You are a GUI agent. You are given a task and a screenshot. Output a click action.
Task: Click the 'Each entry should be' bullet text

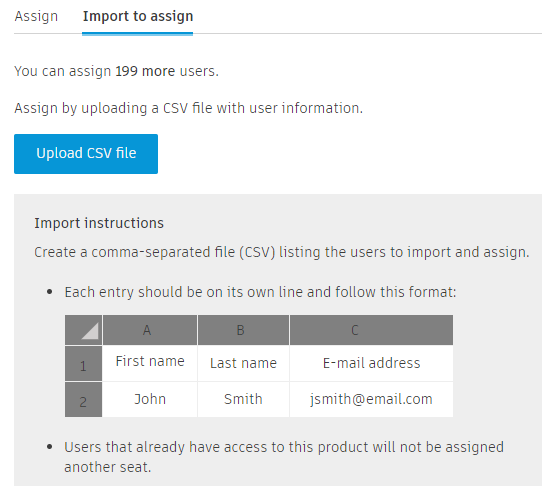coord(260,292)
